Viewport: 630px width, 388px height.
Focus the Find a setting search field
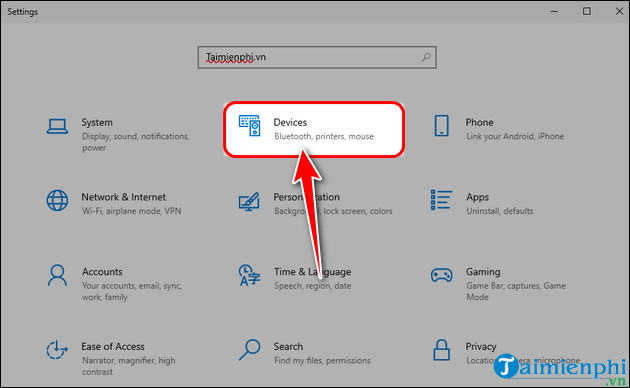pyautogui.click(x=317, y=57)
